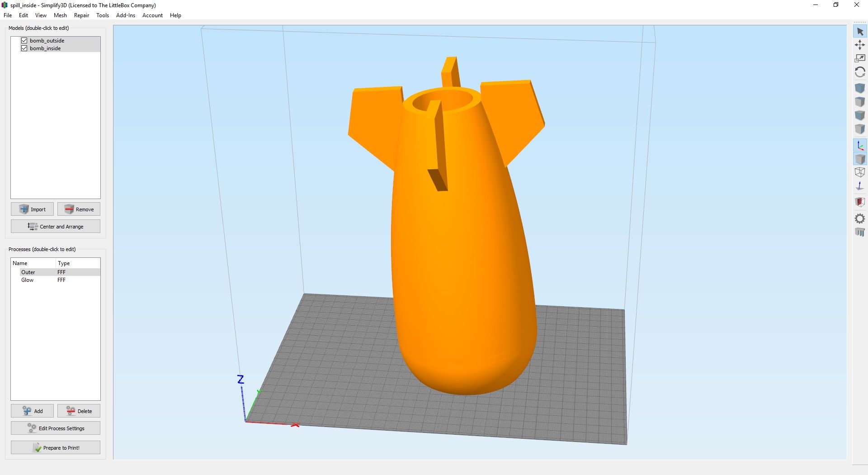Screen dimensions: 868x475
Task: Open the Repair menu
Action: click(81, 15)
